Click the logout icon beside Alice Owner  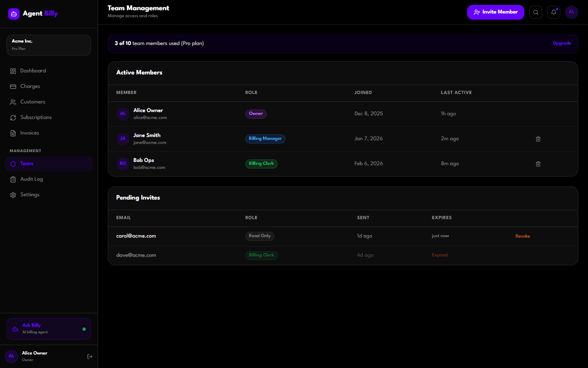point(90,357)
